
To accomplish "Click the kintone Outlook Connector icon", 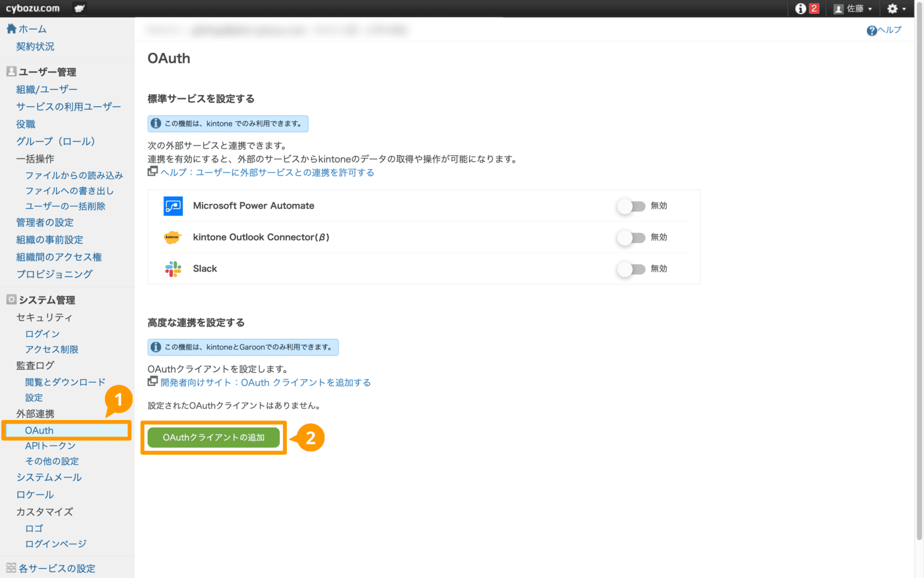I will click(173, 238).
